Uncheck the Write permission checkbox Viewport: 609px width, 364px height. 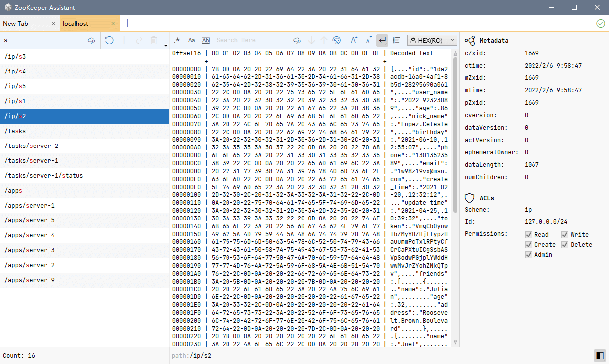[x=565, y=235]
